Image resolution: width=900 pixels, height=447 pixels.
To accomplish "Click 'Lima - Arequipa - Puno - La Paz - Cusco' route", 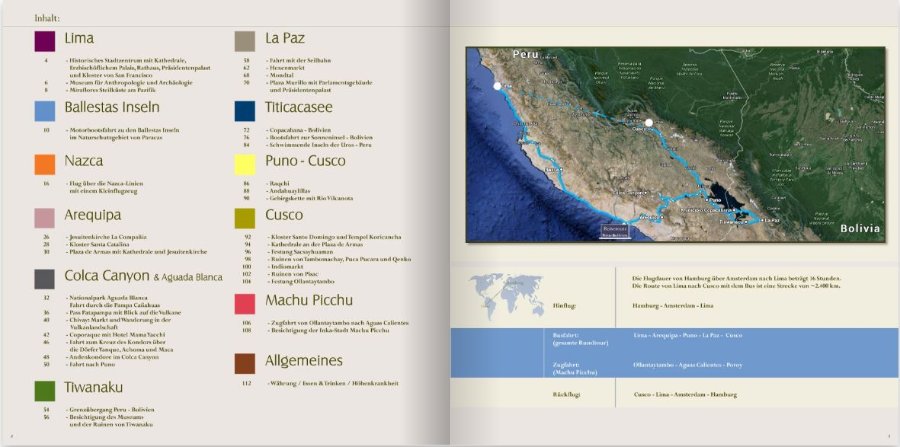I will tap(688, 335).
